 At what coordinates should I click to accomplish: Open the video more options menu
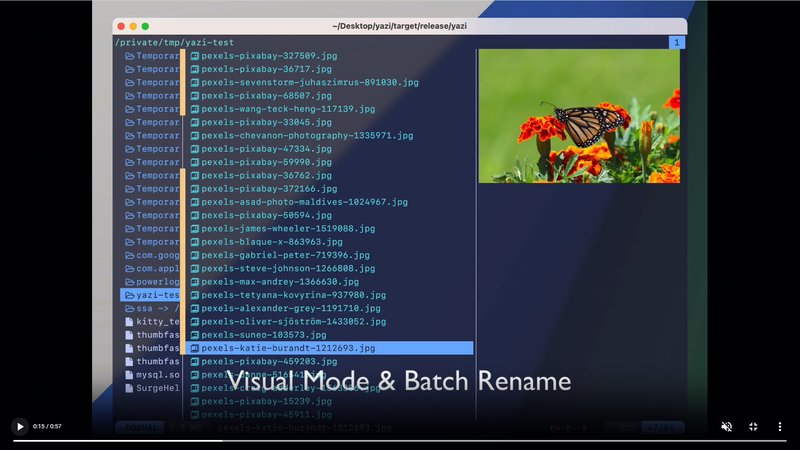coord(780,426)
